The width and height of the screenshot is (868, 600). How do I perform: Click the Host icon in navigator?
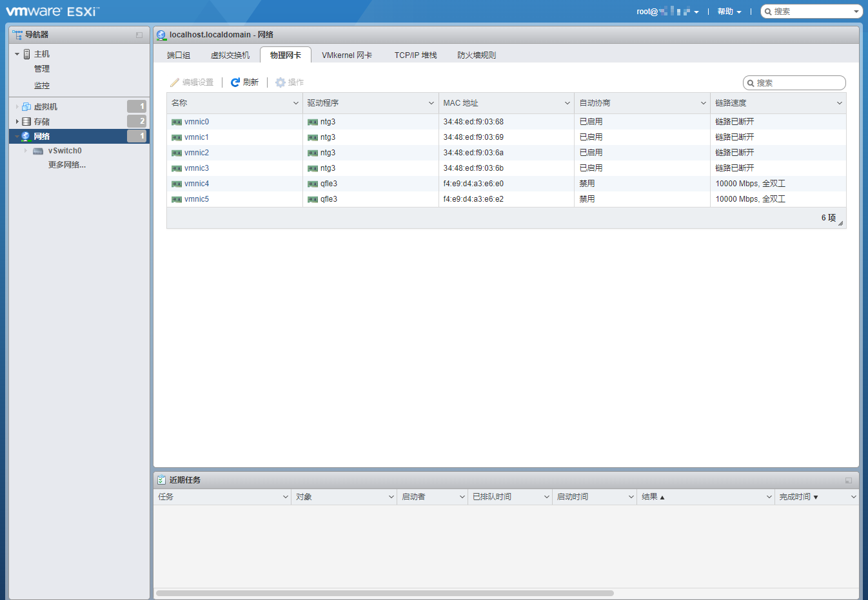[x=27, y=54]
